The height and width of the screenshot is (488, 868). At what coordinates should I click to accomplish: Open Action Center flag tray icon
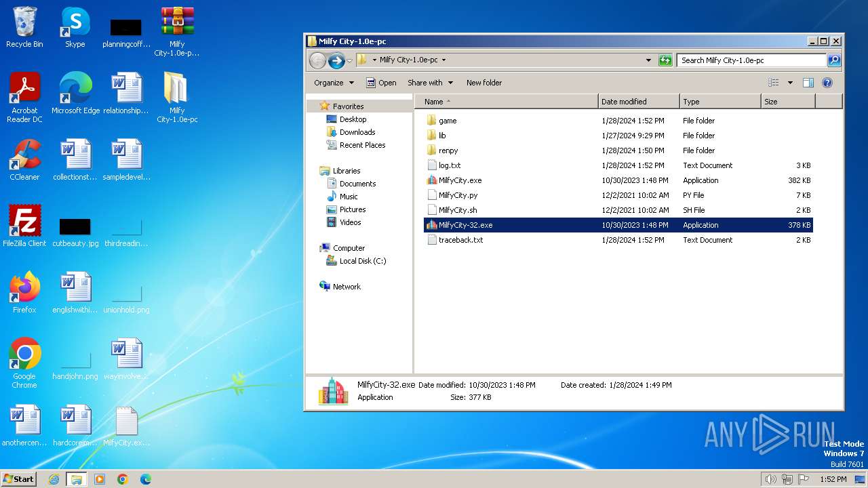[x=803, y=479]
